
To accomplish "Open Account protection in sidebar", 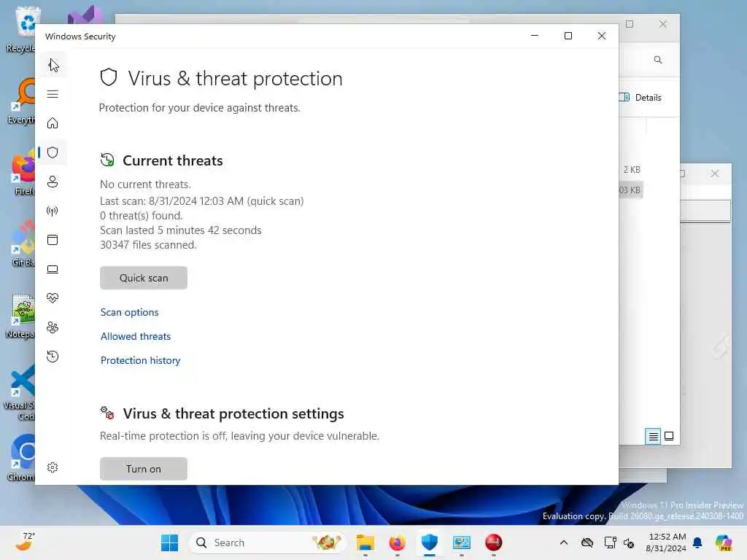I will pos(53,182).
